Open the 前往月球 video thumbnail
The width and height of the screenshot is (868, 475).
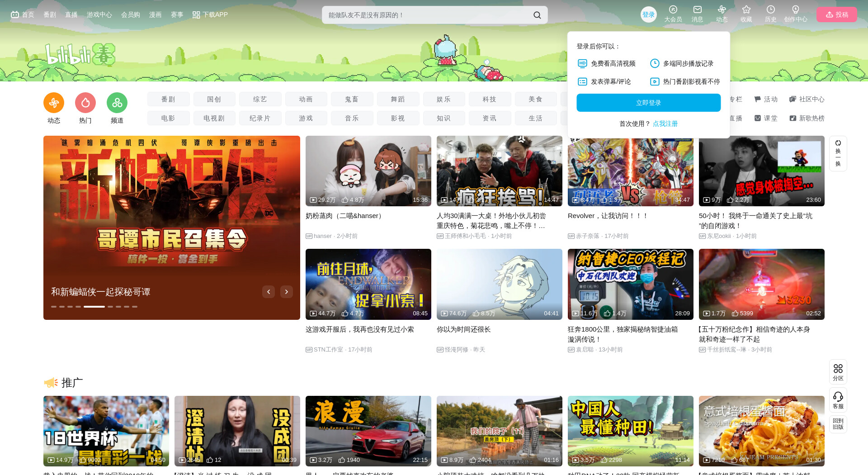tap(368, 284)
